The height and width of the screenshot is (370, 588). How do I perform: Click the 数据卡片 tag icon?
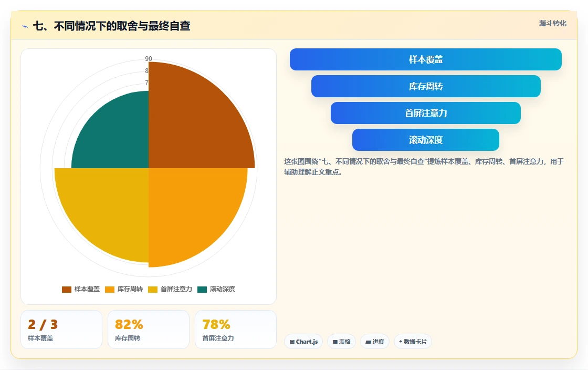[401, 342]
